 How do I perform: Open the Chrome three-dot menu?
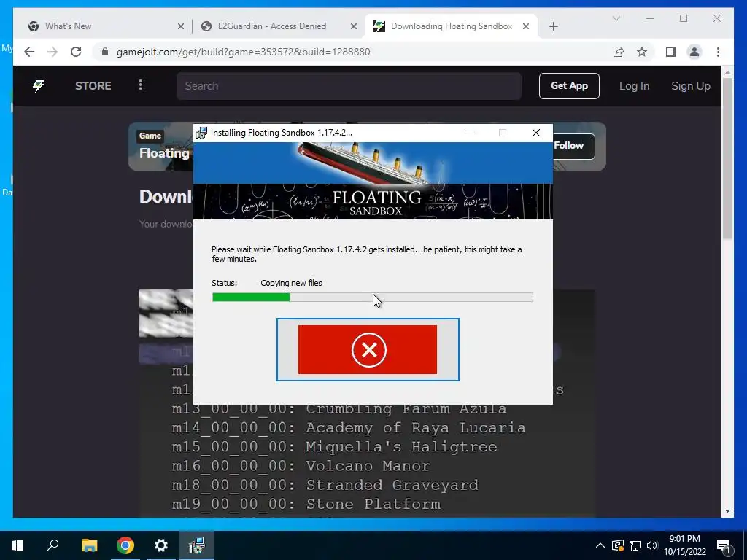(x=718, y=52)
